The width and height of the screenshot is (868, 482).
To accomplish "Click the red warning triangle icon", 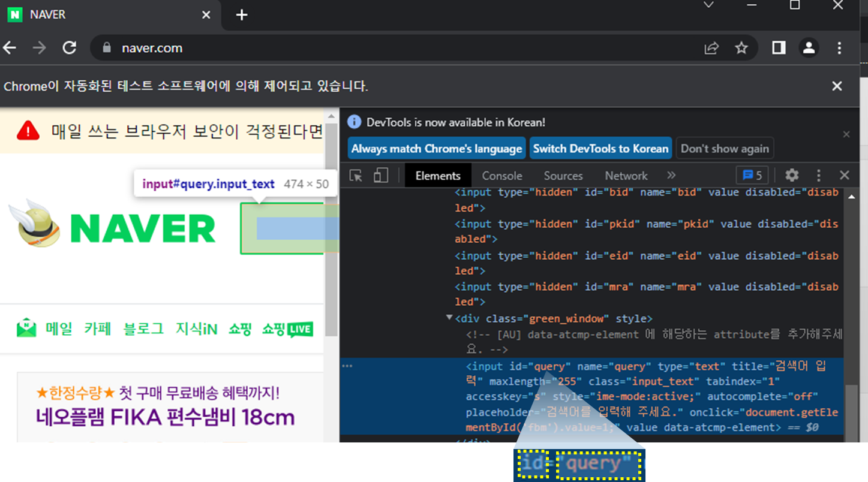I will [28, 130].
